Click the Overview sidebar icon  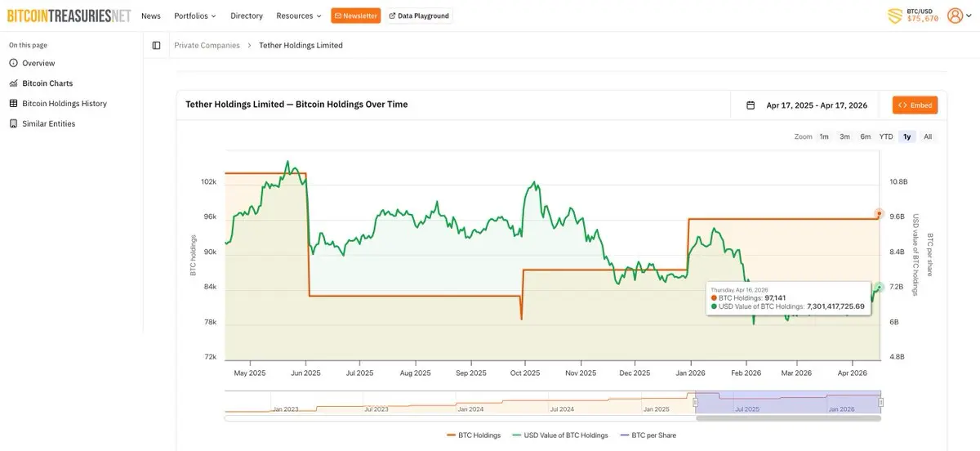pyautogui.click(x=13, y=63)
